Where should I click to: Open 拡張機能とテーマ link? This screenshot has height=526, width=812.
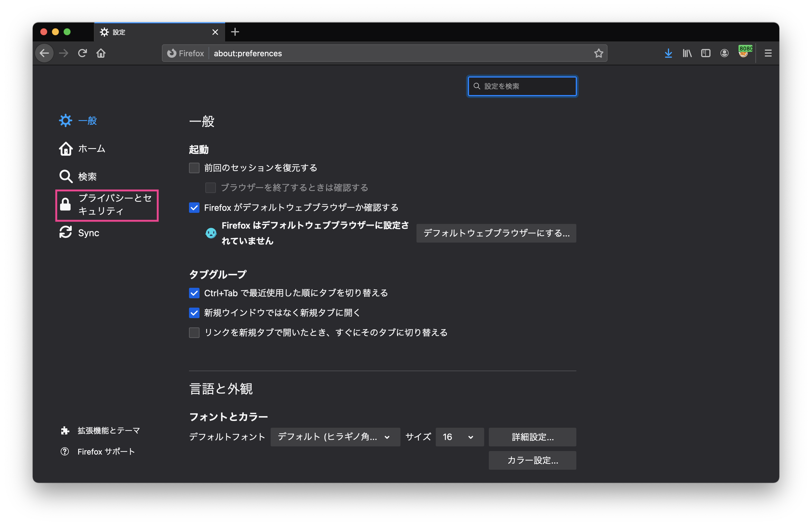[100, 430]
